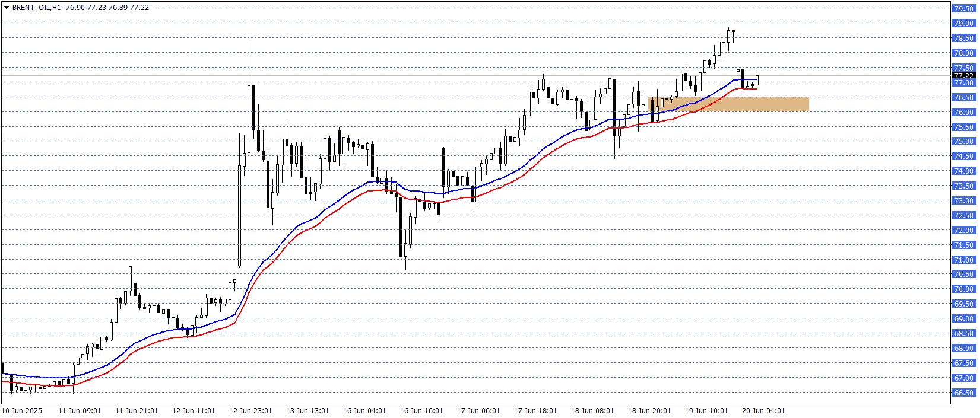Click time axis label 12 Jun 23:01
Viewport: 980px width, 418px height.
[x=250, y=411]
